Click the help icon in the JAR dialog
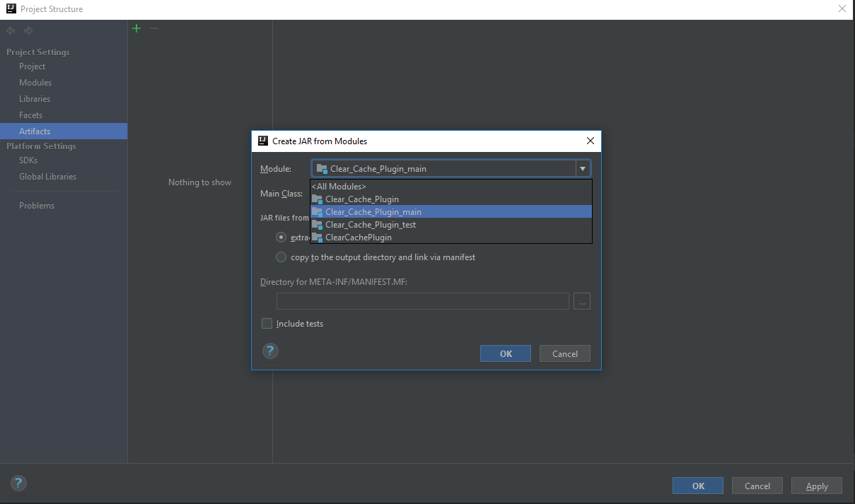 click(270, 351)
